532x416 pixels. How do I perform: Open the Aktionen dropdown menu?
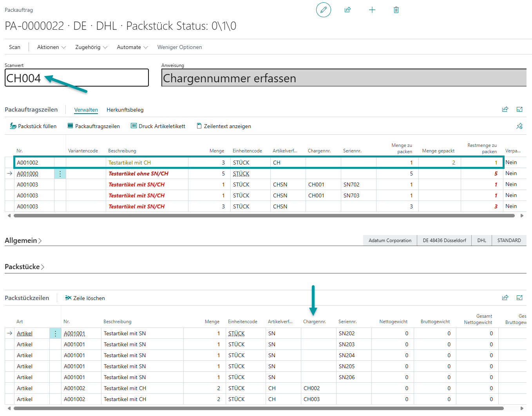51,47
